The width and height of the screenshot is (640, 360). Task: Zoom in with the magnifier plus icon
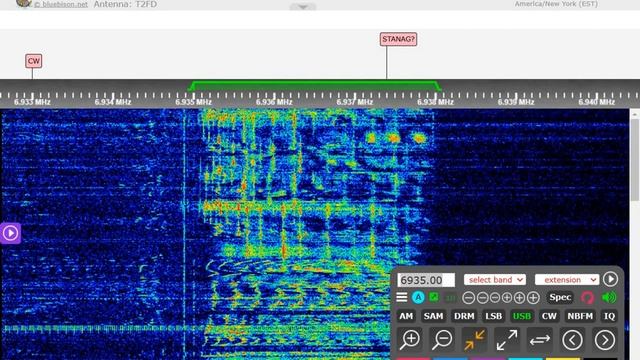410,340
